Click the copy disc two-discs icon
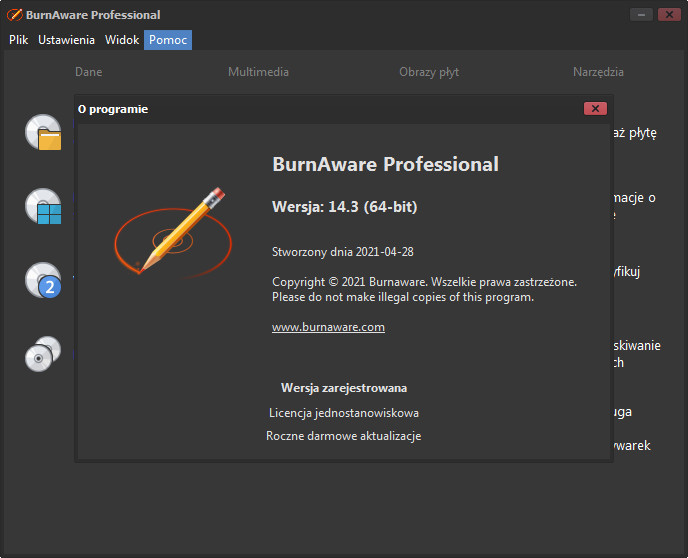Viewport: 688px width, 558px height. (43, 354)
